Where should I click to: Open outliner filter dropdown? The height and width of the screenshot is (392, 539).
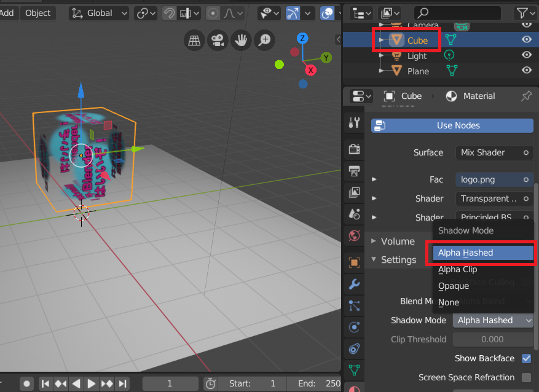point(526,14)
